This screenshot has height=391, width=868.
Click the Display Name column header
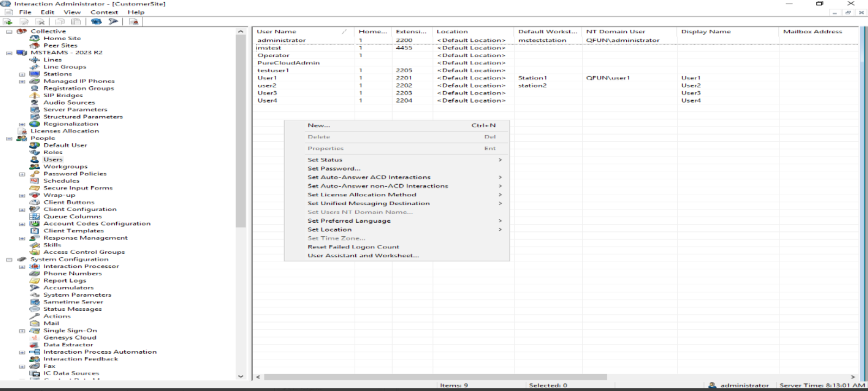coord(706,31)
